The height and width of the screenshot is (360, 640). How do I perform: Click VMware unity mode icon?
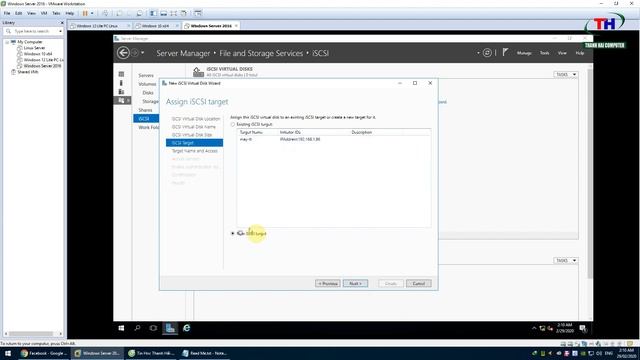(184, 13)
